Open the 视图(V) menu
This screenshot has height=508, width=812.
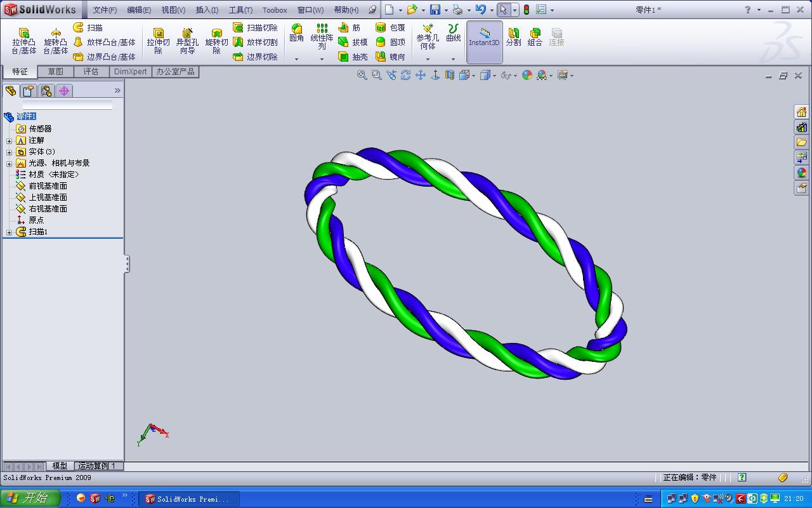click(173, 10)
